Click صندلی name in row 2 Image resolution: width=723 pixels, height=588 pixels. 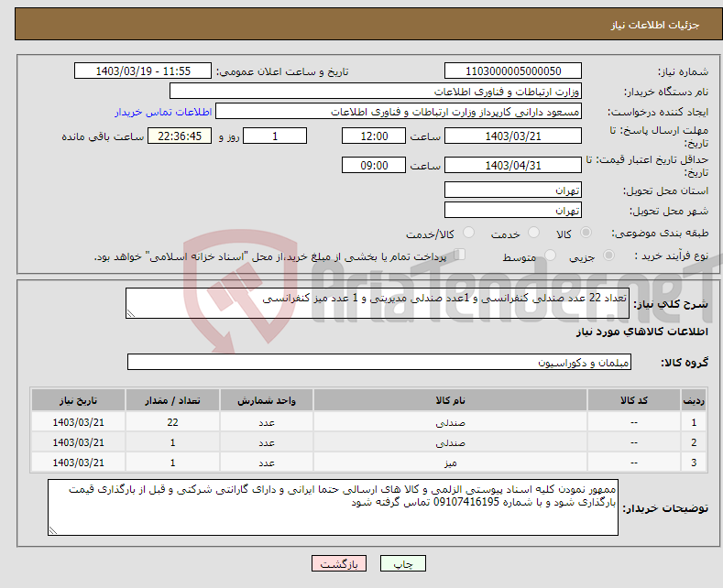[450, 443]
